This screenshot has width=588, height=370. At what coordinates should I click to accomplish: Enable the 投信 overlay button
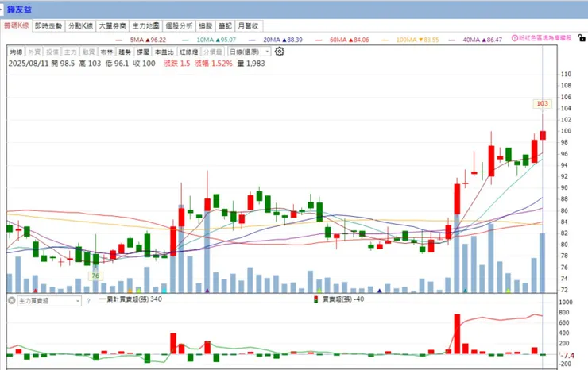pyautogui.click(x=52, y=52)
